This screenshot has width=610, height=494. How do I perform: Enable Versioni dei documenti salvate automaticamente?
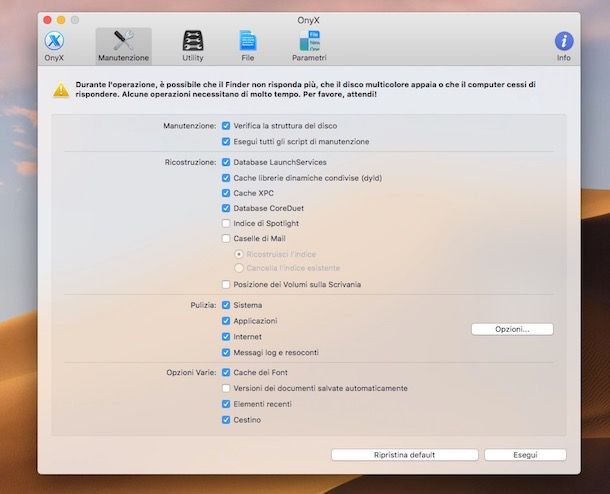226,388
